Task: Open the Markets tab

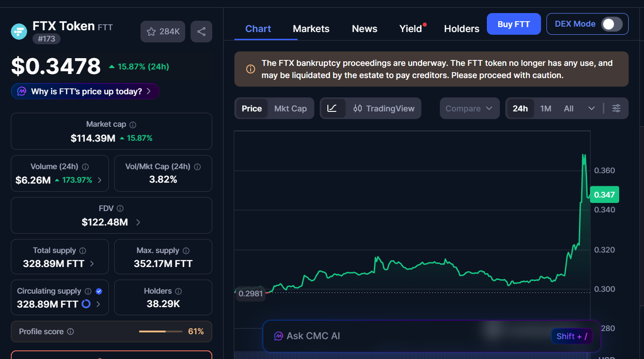Action: [311, 29]
